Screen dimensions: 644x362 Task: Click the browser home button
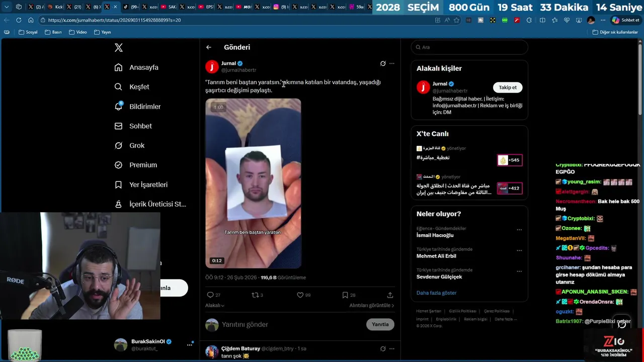click(x=31, y=20)
